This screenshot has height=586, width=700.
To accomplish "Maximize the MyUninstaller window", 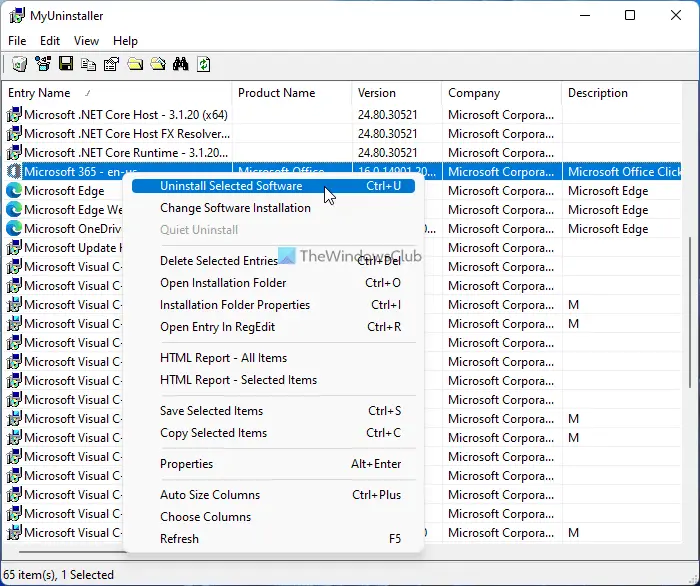I will pos(629,16).
